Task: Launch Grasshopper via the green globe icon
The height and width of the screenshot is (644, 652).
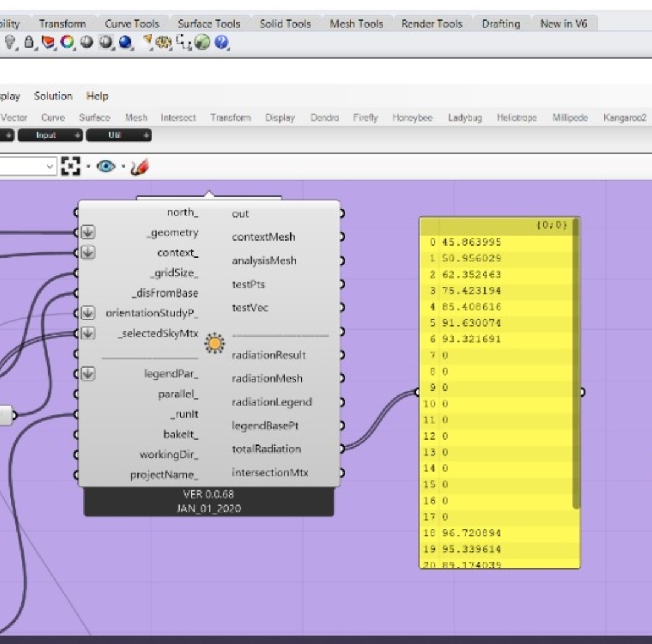Action: (x=202, y=42)
